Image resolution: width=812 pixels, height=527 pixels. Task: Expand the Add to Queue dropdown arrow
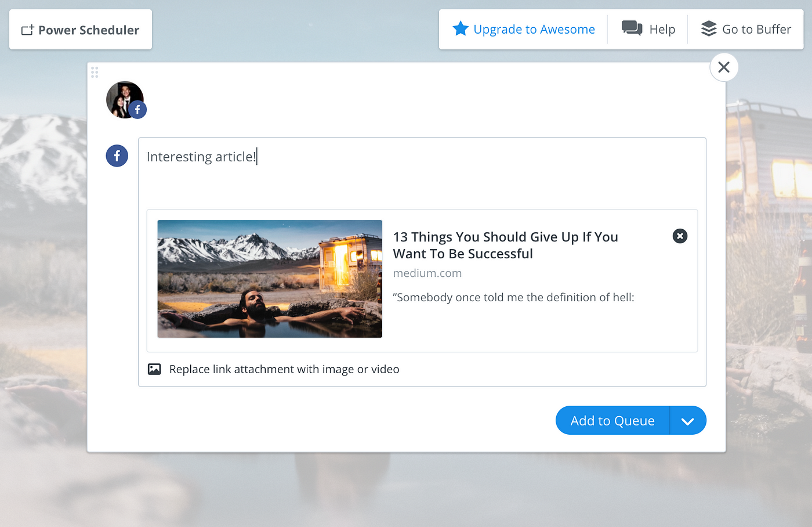coord(688,421)
